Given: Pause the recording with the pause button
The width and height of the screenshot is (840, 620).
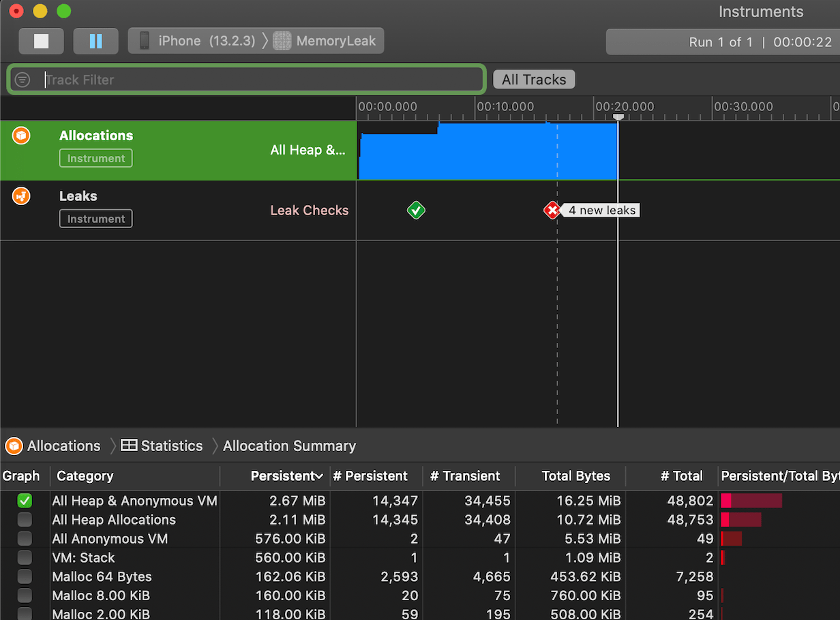Looking at the screenshot, I should coord(95,41).
